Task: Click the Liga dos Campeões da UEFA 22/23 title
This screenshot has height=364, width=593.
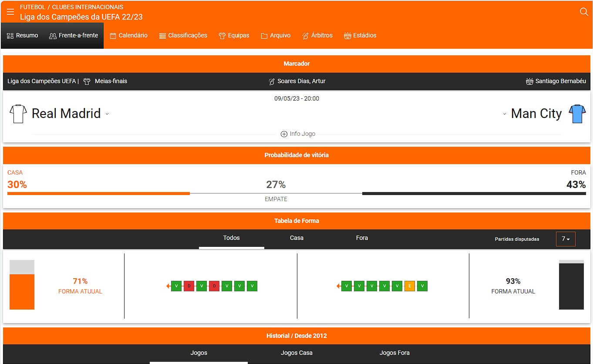Action: (81, 17)
